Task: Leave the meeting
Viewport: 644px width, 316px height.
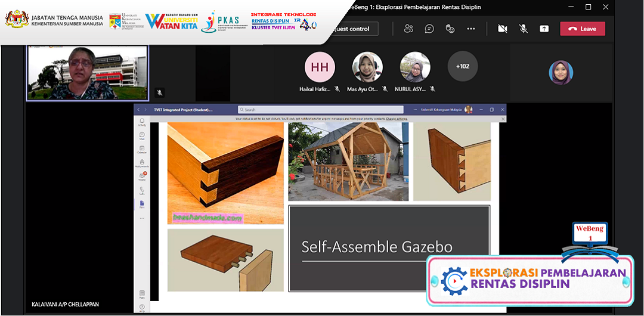Action: point(582,29)
